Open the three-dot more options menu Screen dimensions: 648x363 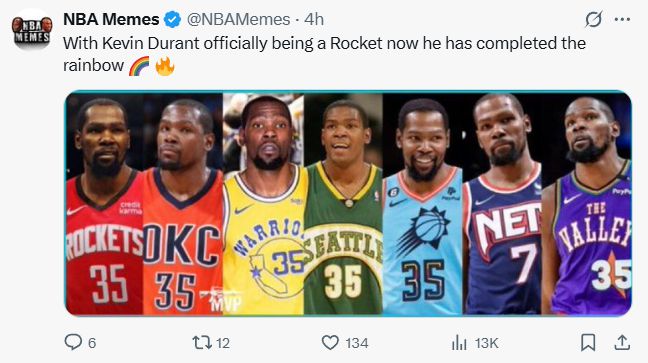[x=622, y=19]
